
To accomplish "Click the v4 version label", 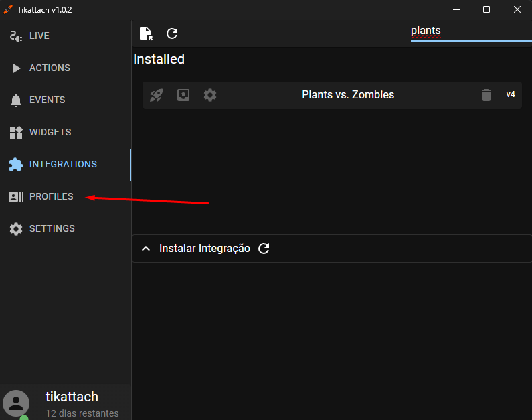I will coord(511,94).
